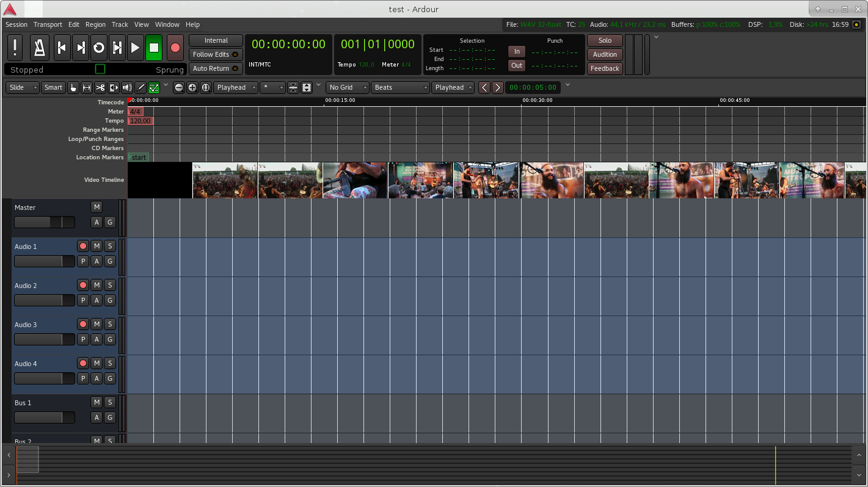868x487 pixels.
Task: Click the Solo alert button
Action: (x=605, y=40)
